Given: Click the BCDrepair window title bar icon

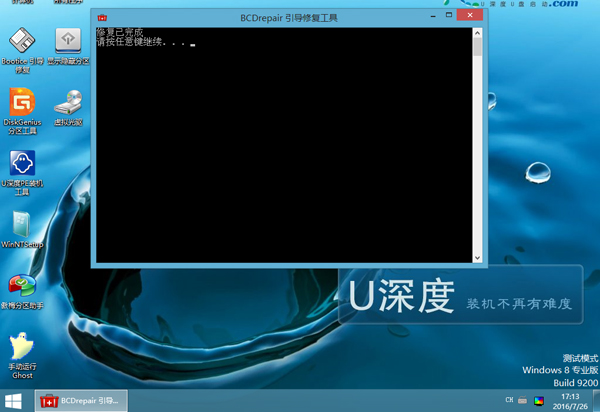Looking at the screenshot, I should coord(103,19).
